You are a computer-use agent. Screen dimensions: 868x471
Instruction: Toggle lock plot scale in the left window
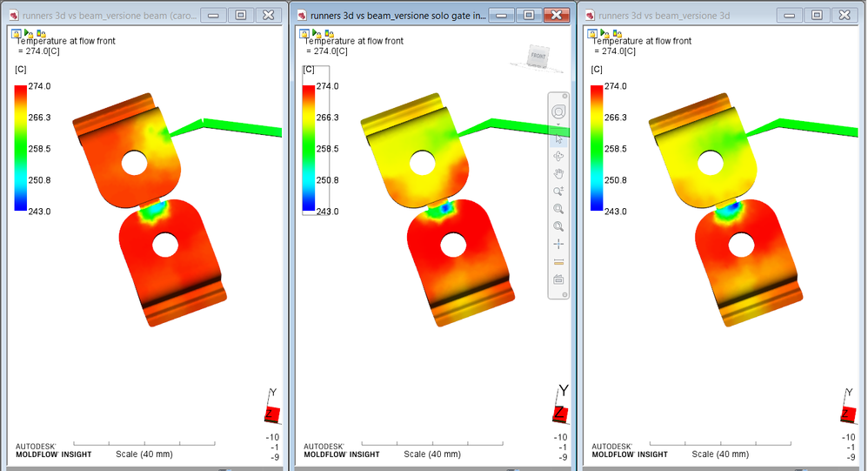tap(41, 34)
